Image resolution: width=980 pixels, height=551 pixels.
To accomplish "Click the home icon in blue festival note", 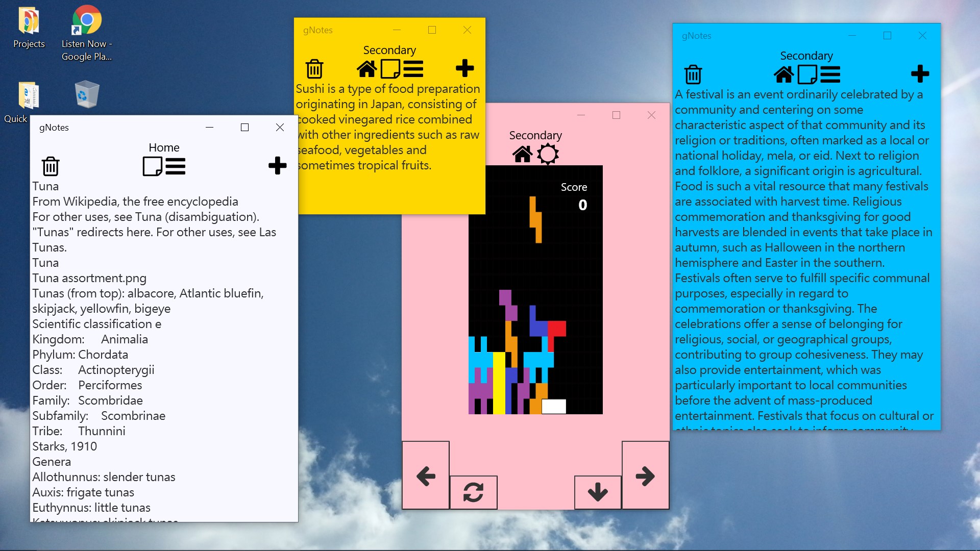I will (784, 74).
